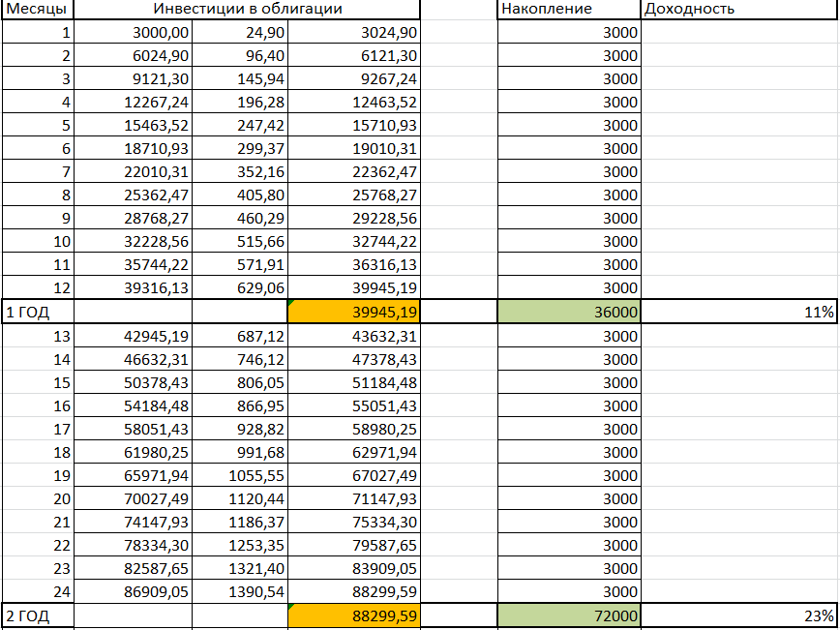Image resolution: width=840 pixels, height=630 pixels.
Task: Click the "1 ГОД" row label
Action: [37, 312]
